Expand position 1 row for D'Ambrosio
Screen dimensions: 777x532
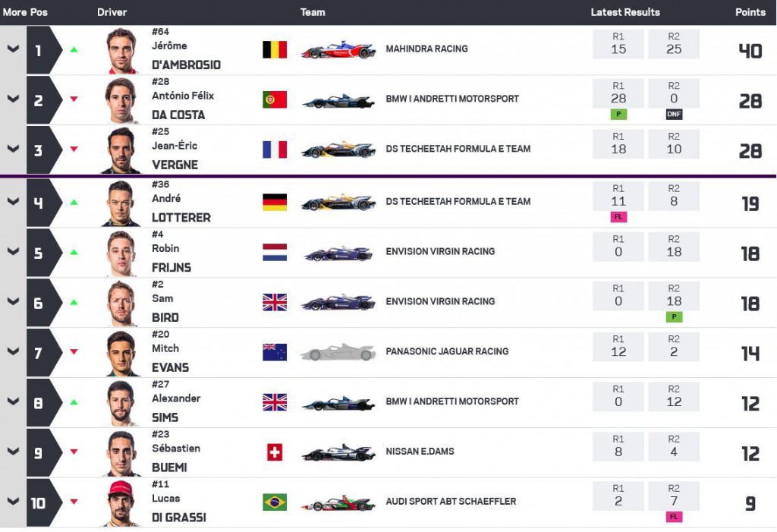13,49
